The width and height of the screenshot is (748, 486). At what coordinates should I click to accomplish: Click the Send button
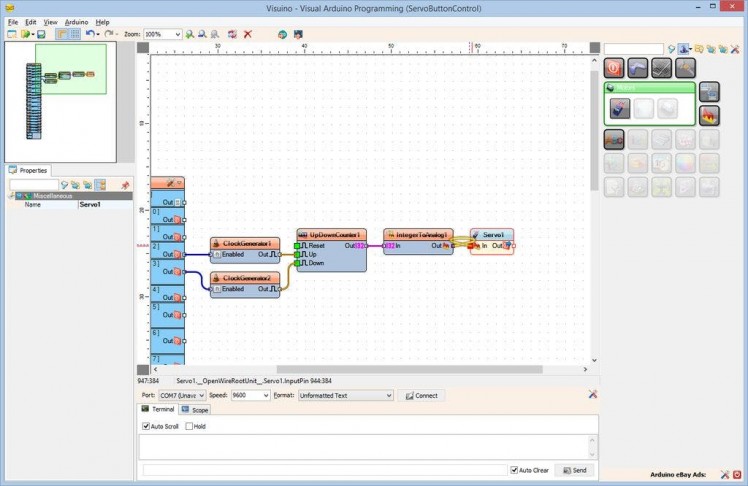point(574,470)
